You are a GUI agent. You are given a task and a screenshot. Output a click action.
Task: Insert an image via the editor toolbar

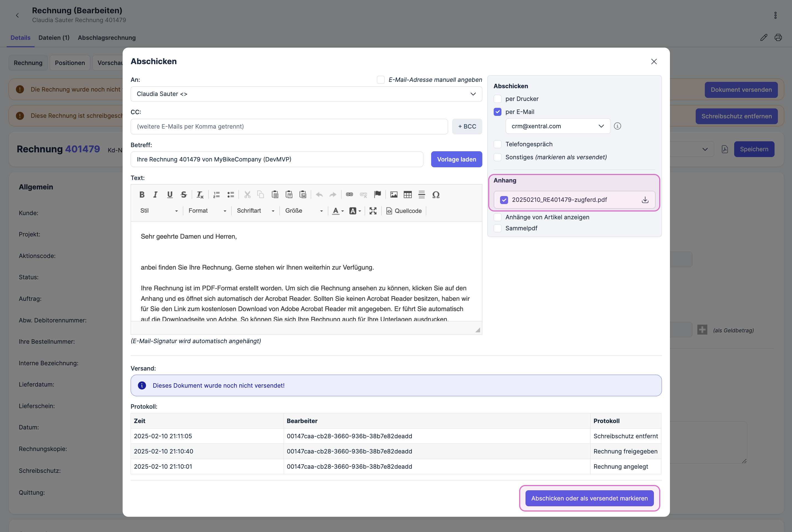tap(394, 194)
